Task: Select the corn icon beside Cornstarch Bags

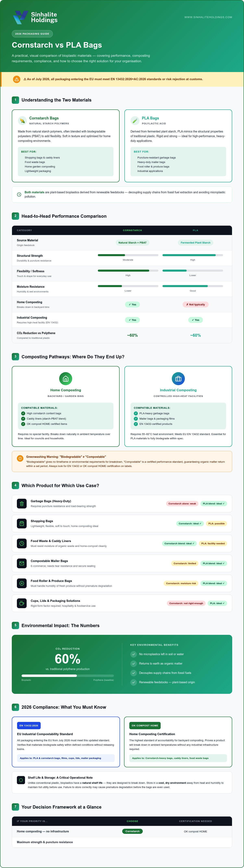Action: click(22, 121)
